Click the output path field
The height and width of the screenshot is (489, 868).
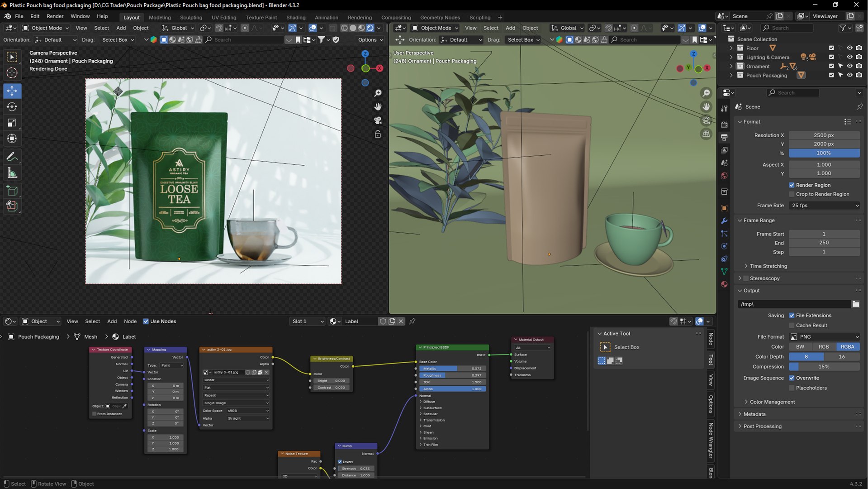pos(794,304)
